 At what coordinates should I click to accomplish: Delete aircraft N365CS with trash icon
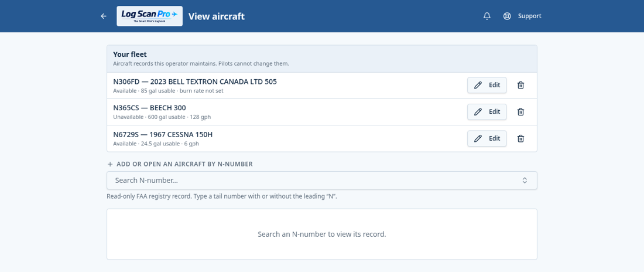tap(520, 111)
